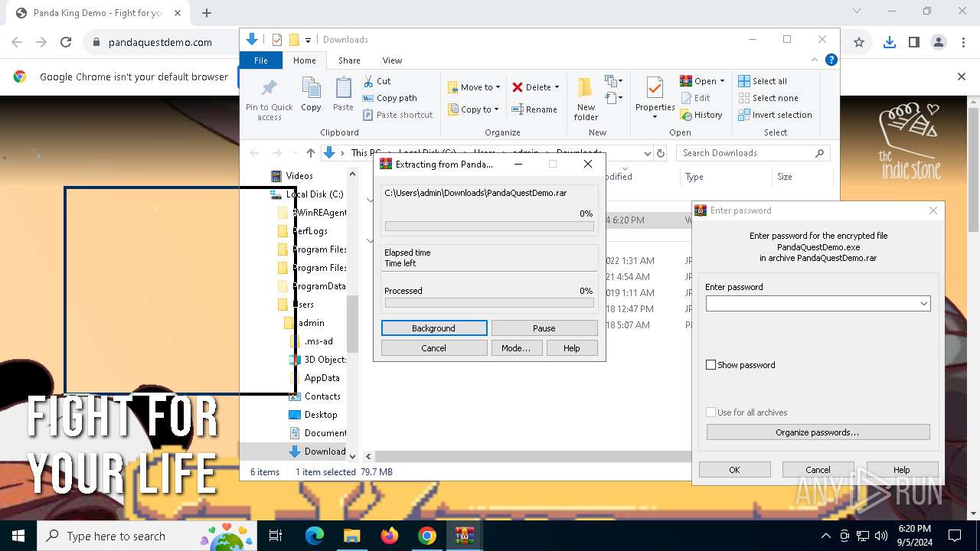Click Cut in the Clipboard group
The height and width of the screenshot is (551, 980).
[x=377, y=81]
